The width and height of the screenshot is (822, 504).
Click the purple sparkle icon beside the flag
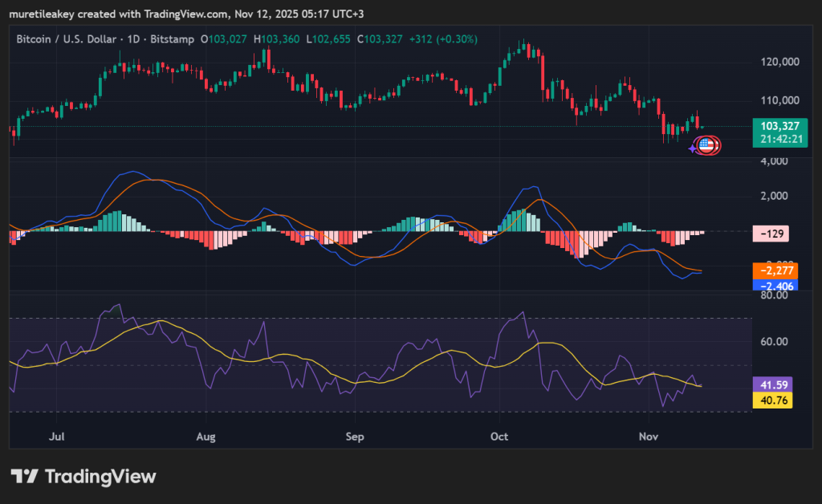click(x=693, y=148)
